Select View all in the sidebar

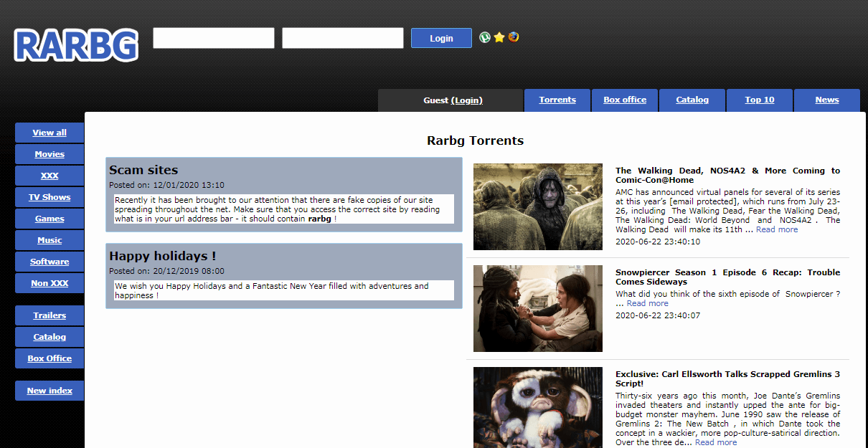pos(49,133)
